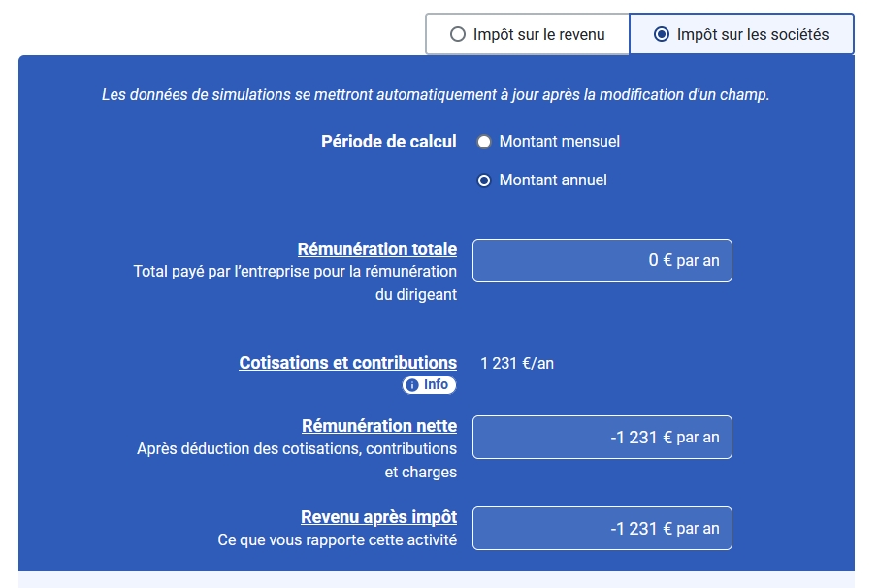Switch to the 'Impôt sur les sociétés' tab
Image resolution: width=878 pixels, height=588 pixels.
click(x=741, y=33)
